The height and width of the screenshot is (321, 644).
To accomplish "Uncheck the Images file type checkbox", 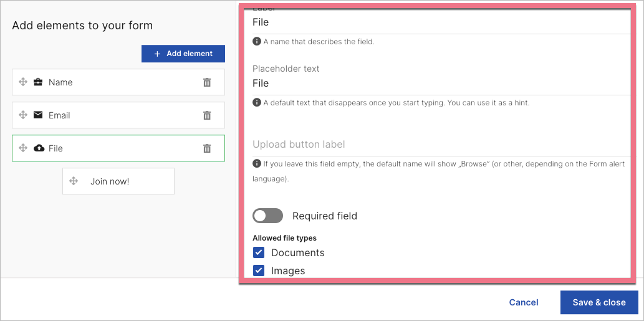I will pyautogui.click(x=259, y=271).
